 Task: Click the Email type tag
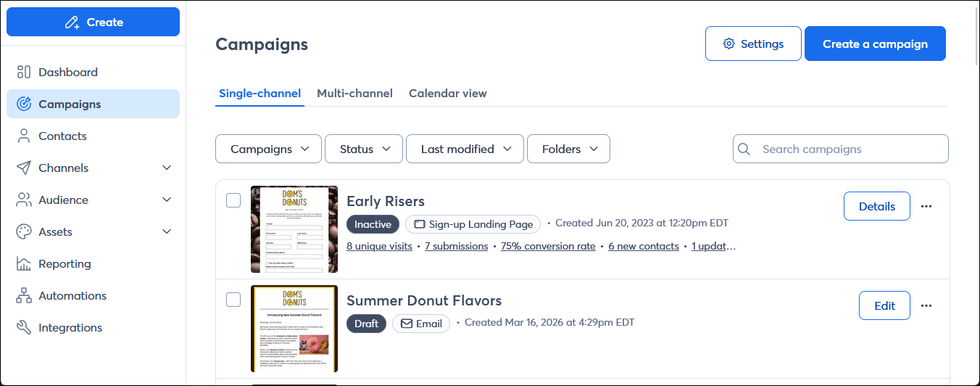point(421,324)
